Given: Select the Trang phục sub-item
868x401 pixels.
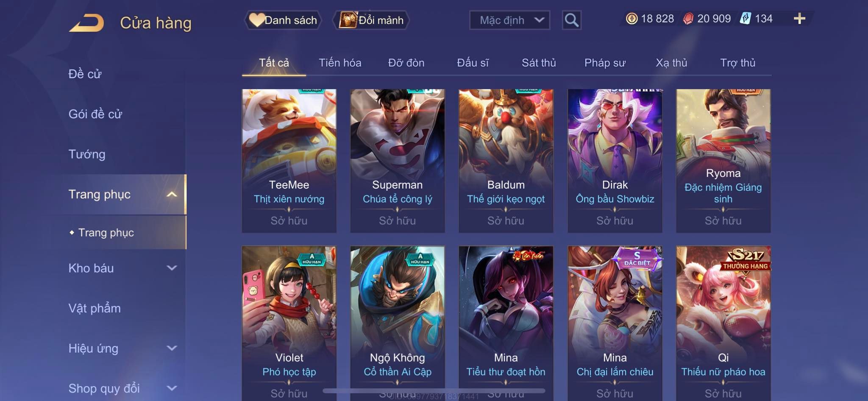Looking at the screenshot, I should click(106, 232).
